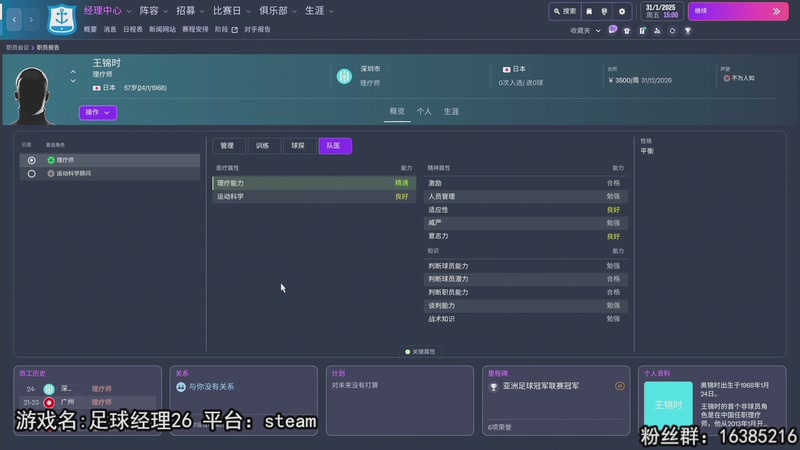Click the 意志力 attribute row
This screenshot has width=800, height=450.
(526, 236)
